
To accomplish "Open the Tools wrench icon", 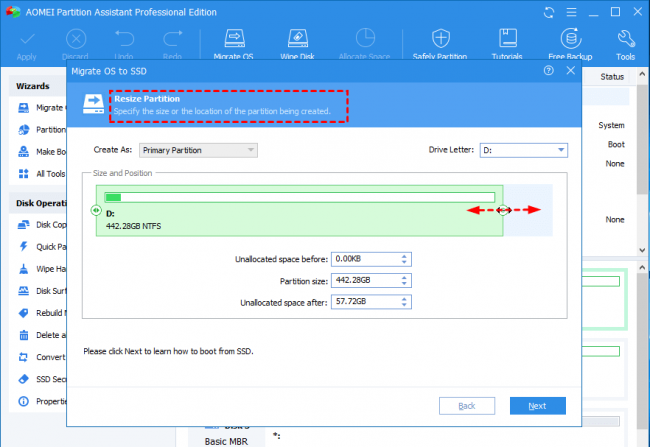I will coord(626,39).
